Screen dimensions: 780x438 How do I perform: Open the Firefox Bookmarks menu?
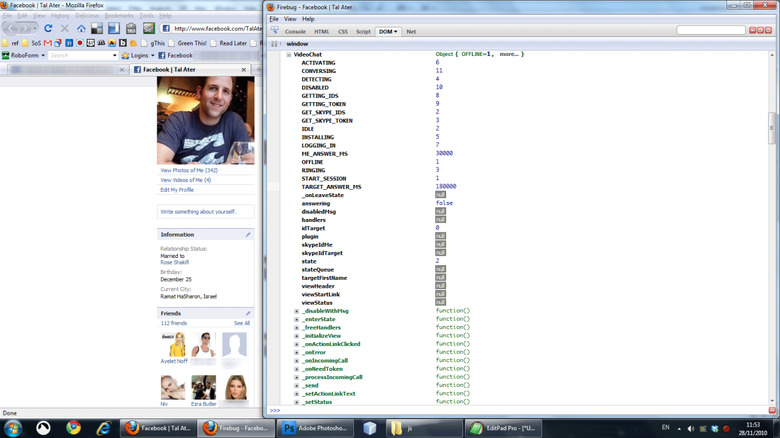tap(120, 17)
